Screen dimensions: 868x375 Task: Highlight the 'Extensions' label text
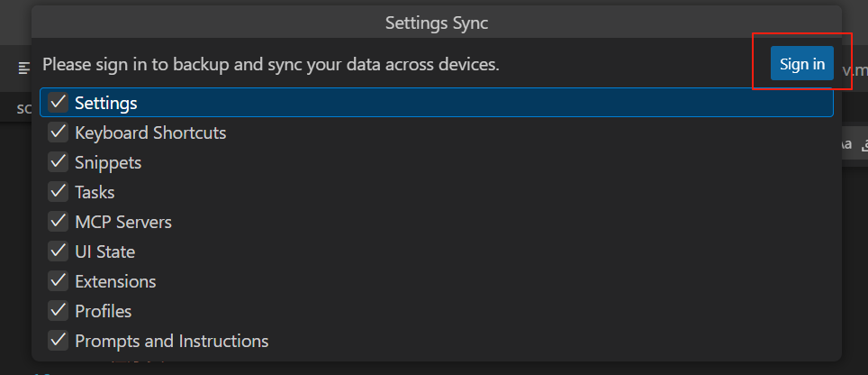coord(115,281)
